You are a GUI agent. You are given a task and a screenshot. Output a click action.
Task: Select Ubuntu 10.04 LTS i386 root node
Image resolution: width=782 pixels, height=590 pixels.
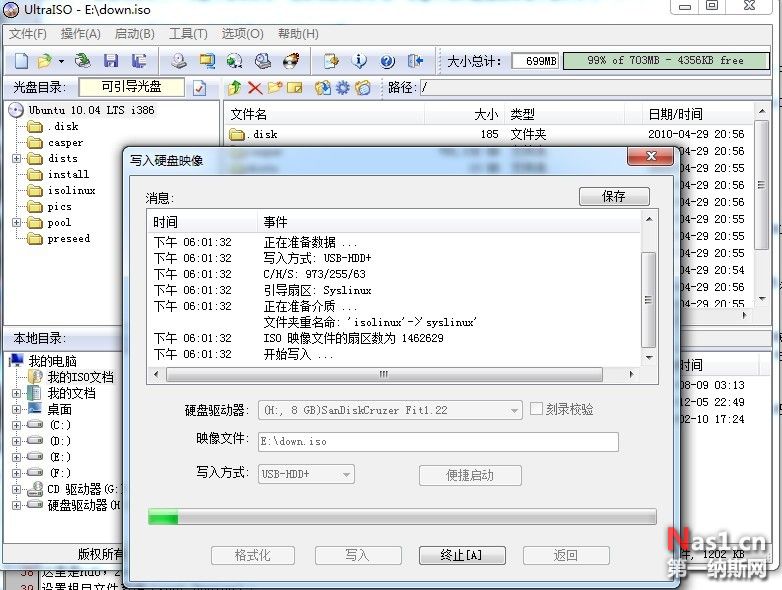[x=91, y=110]
